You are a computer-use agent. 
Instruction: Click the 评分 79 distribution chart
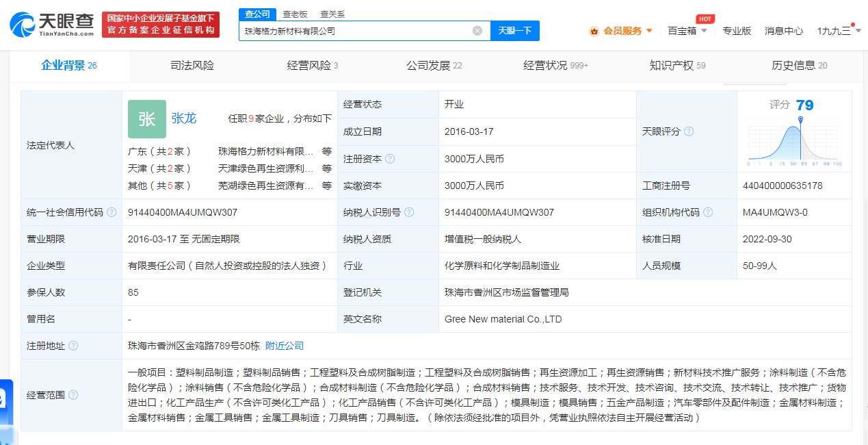coord(794,142)
